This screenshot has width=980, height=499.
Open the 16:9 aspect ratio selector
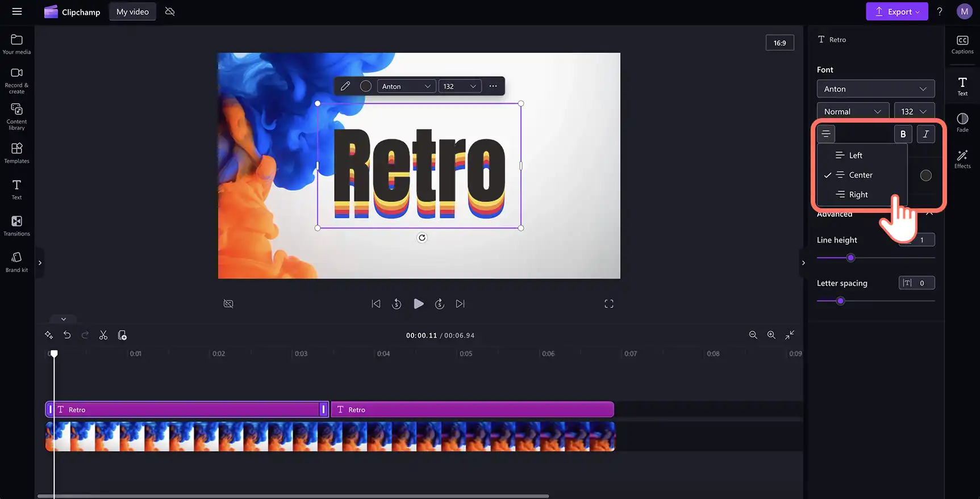click(x=779, y=43)
